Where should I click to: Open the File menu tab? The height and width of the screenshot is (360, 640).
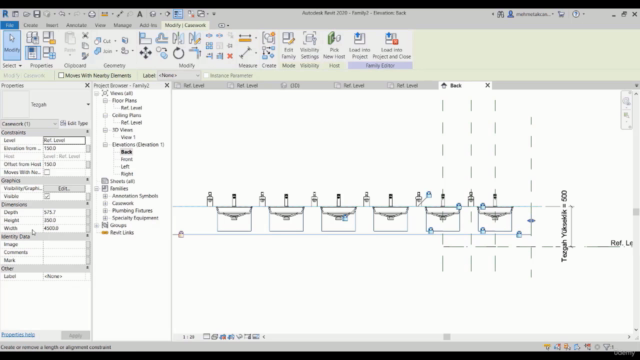[9, 25]
